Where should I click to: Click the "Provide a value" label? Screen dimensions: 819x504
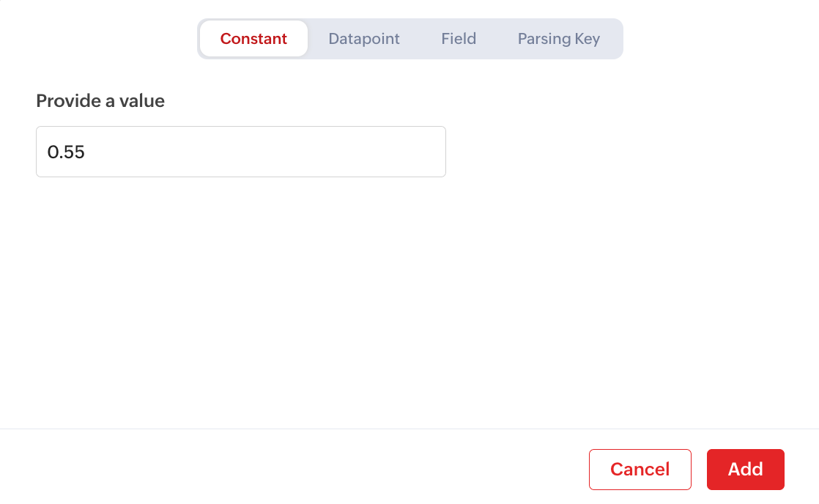click(x=100, y=101)
